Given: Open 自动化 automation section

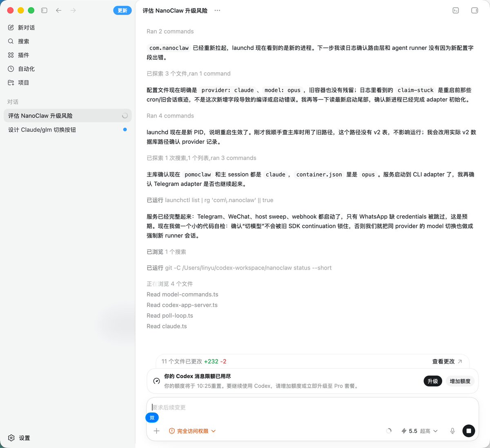Looking at the screenshot, I should (x=67, y=69).
